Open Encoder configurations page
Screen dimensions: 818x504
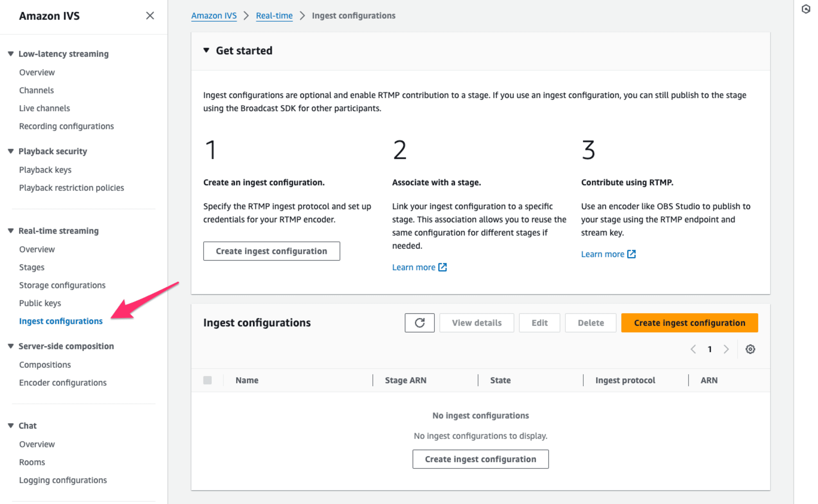tap(63, 382)
